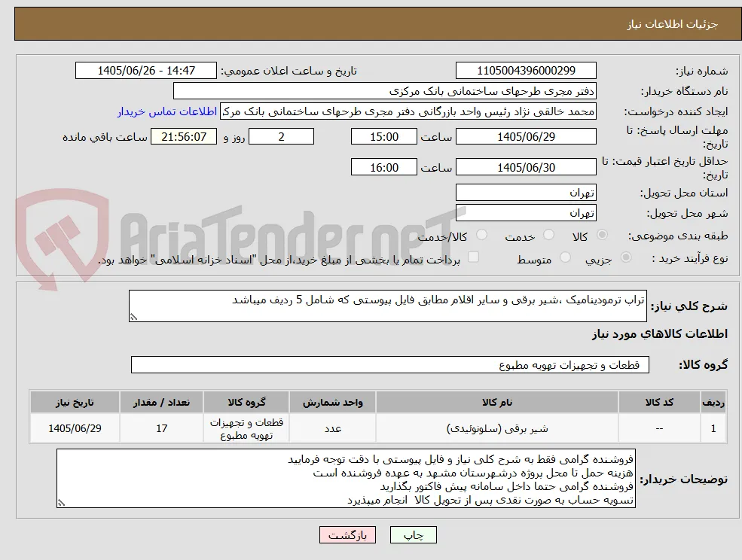Click the کد کالا column header
Viewport: 742px width, 560px height.
pyautogui.click(x=659, y=402)
